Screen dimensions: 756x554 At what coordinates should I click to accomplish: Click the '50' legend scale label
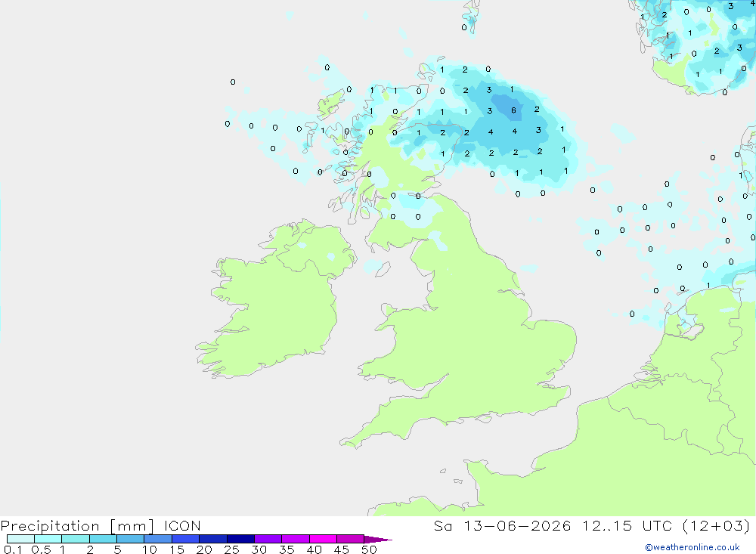(369, 549)
